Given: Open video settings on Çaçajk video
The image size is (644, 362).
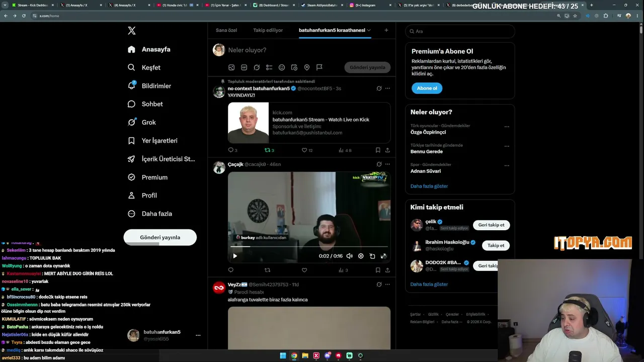Looking at the screenshot, I should pos(361,256).
